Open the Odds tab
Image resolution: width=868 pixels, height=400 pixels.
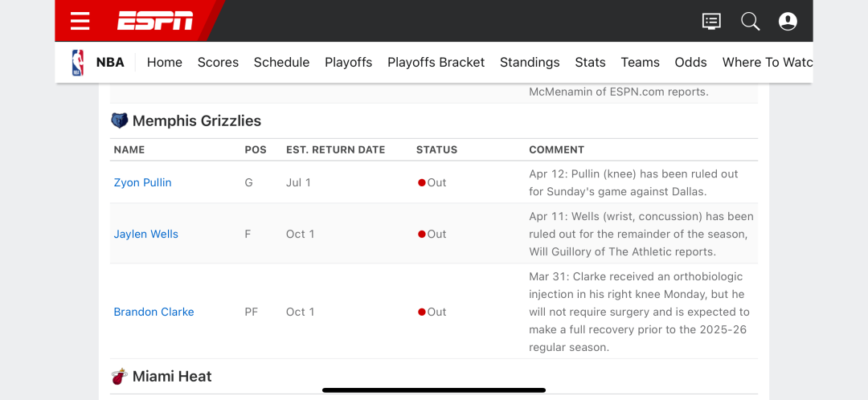tap(691, 63)
